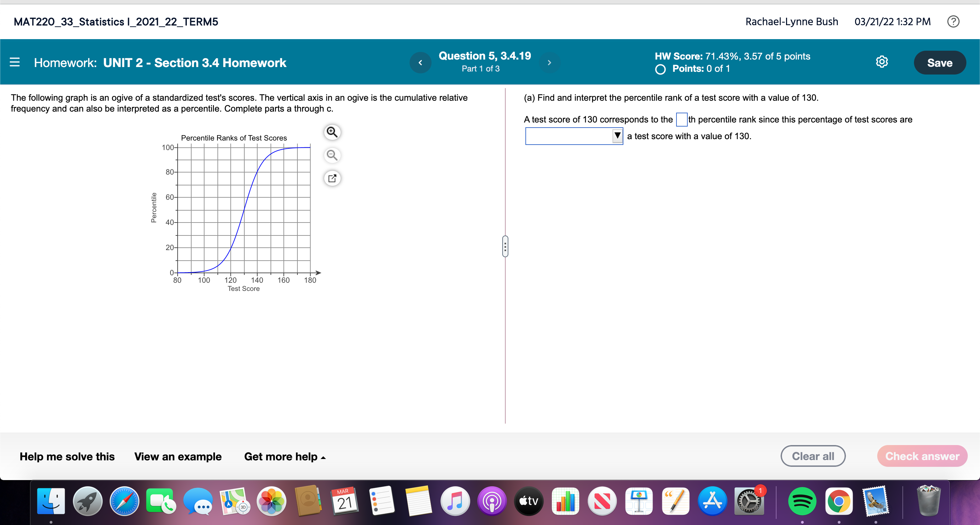Click the help question mark icon
The width and height of the screenshot is (980, 525).
[953, 21]
